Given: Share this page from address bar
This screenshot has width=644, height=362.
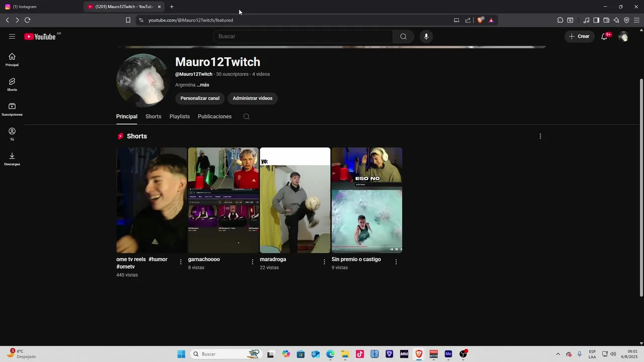Looking at the screenshot, I should click(468, 20).
